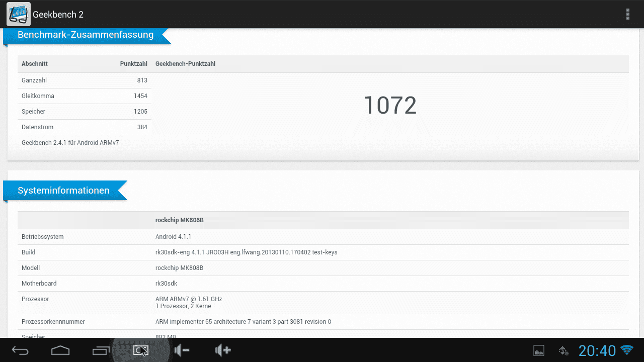Select the Prozessor row label
Viewport: 644px width, 362px height.
click(x=35, y=299)
